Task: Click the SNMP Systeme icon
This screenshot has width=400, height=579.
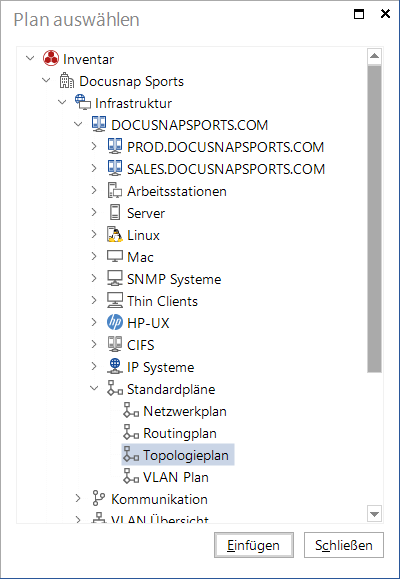Action: point(115,278)
